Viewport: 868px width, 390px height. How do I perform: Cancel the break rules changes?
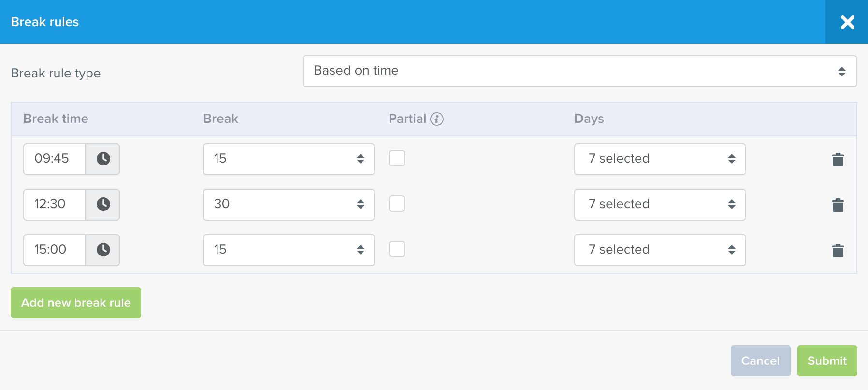pyautogui.click(x=760, y=361)
